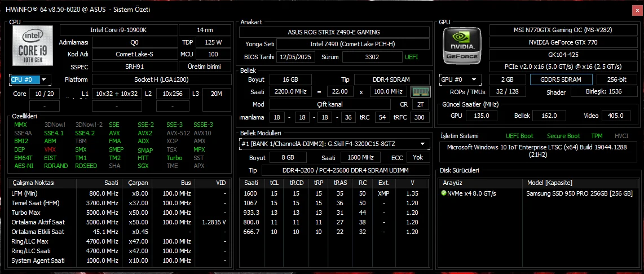Click the DDR4 SDRAM type field
The width and height of the screenshot is (644, 274).
392,79
